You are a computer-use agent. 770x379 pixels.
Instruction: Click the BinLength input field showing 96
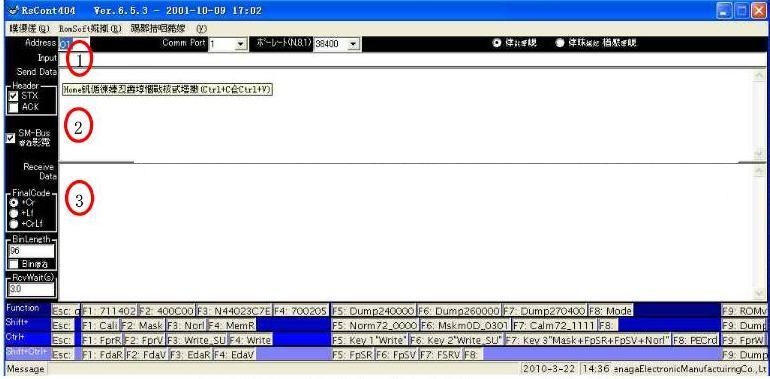pyautogui.click(x=31, y=250)
